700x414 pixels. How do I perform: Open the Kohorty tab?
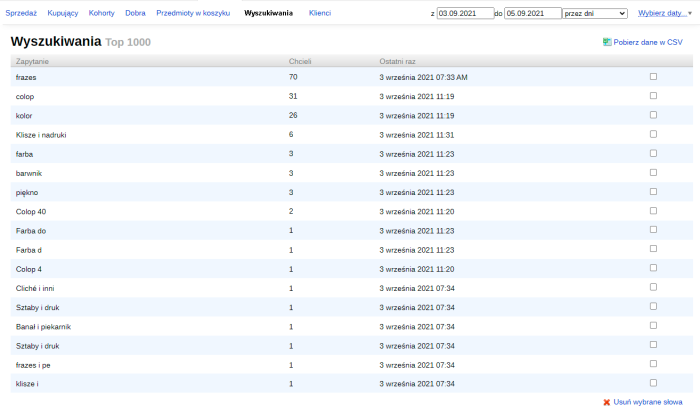click(102, 14)
